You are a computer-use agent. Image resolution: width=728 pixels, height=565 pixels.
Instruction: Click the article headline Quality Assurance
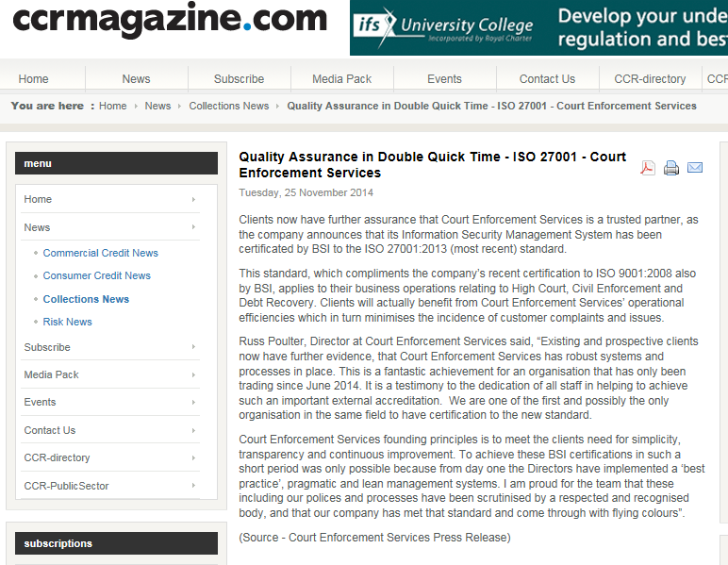(x=432, y=165)
